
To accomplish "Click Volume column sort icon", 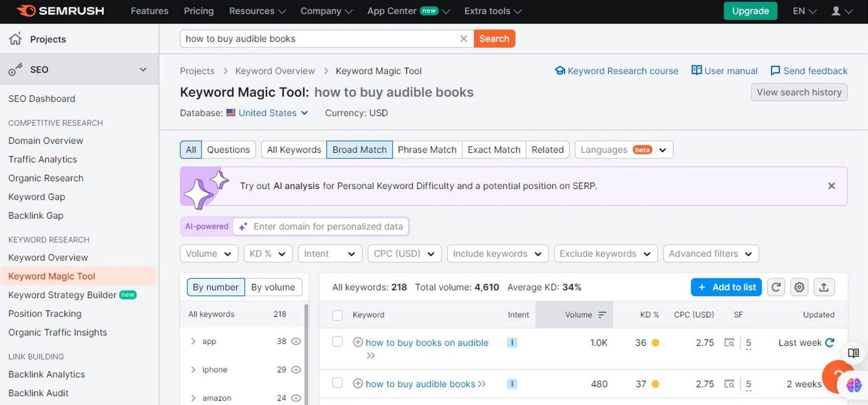I will tap(602, 315).
